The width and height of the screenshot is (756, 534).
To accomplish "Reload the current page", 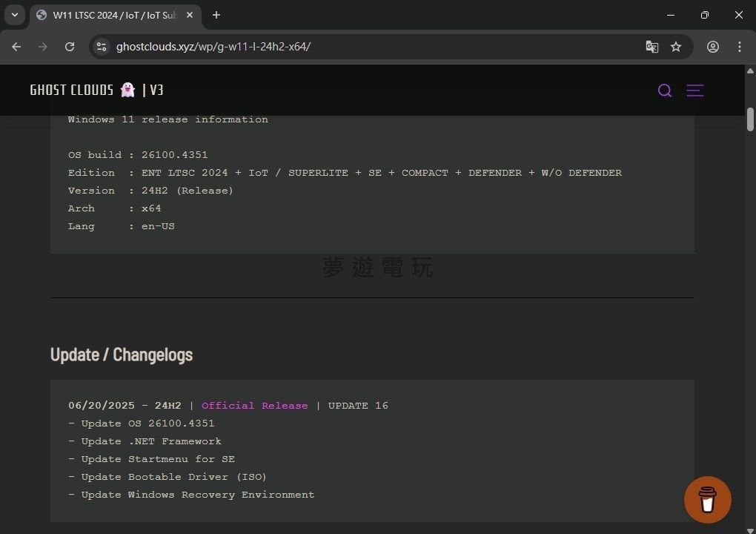I will click(70, 47).
